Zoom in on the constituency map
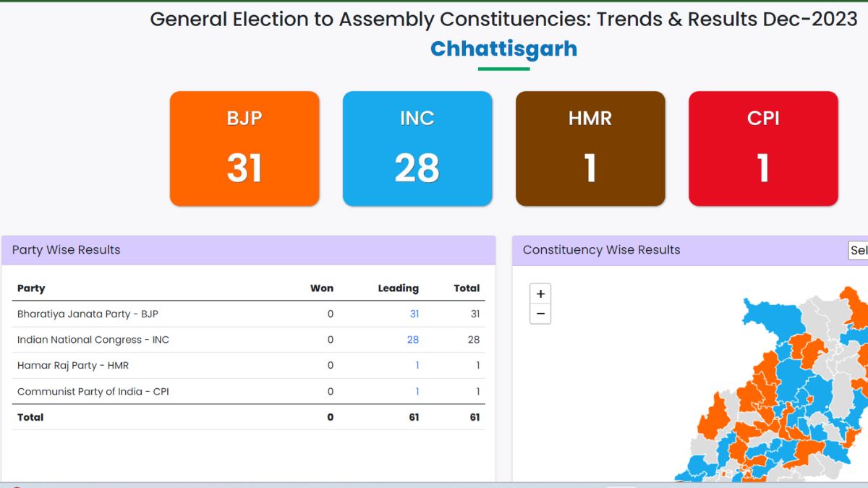 coord(540,294)
